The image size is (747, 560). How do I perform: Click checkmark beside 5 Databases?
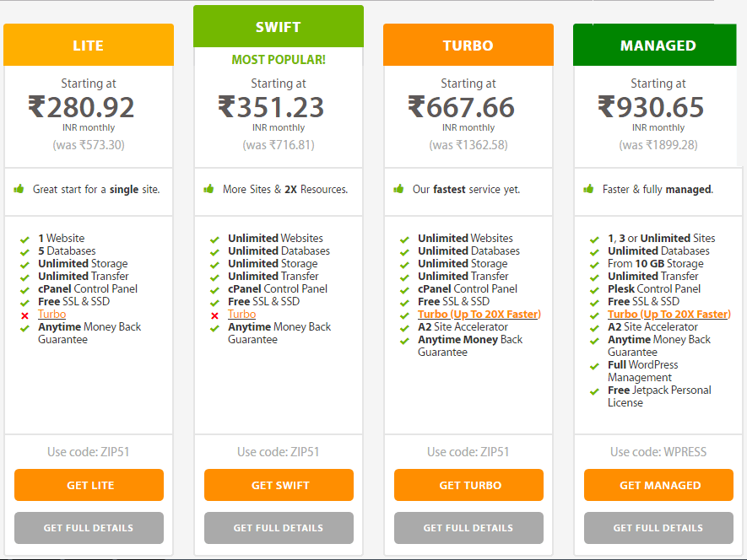(25, 251)
